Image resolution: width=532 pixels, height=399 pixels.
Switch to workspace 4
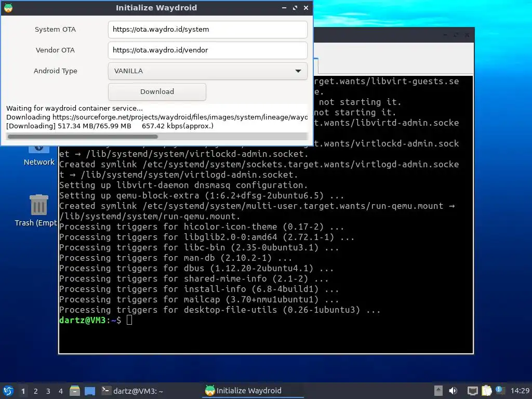tap(61, 391)
